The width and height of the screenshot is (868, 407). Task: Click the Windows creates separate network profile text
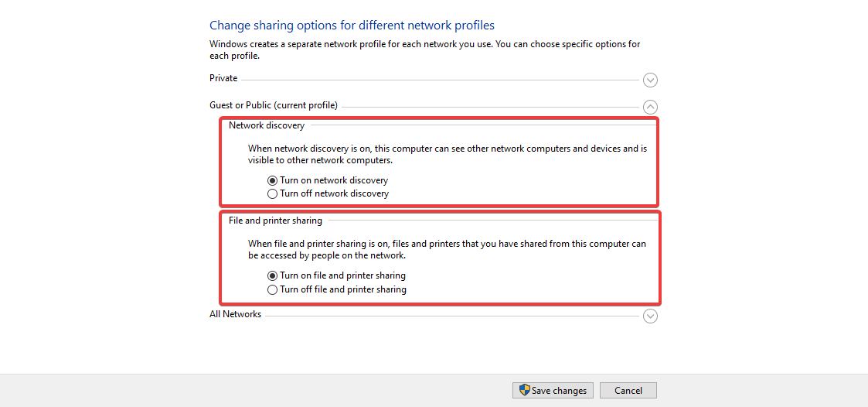[424, 50]
